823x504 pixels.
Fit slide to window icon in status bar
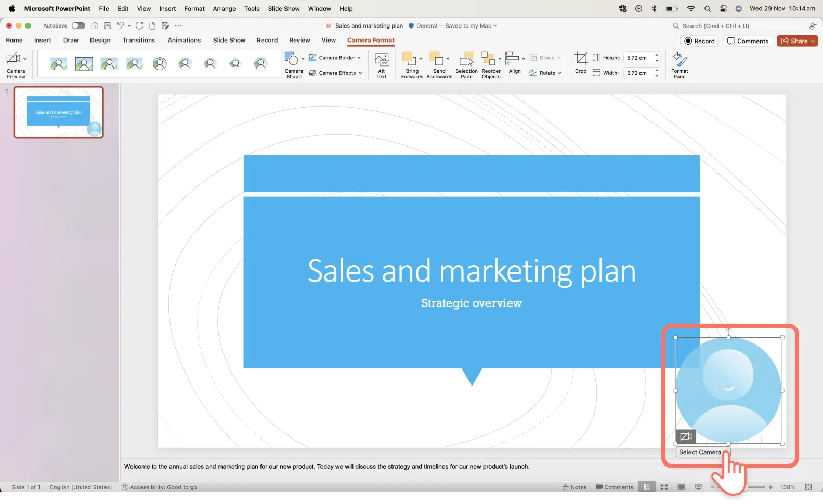click(808, 487)
